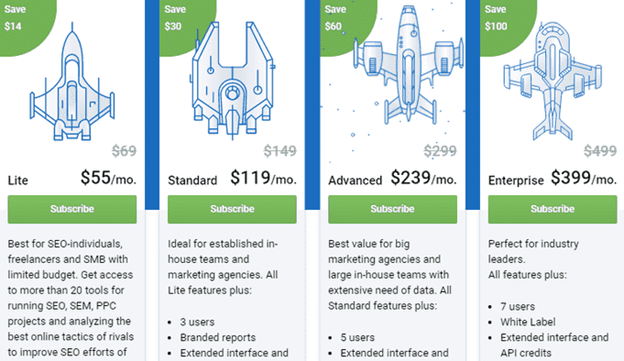
Task: Click the Advanced plan spaceship illustration
Action: (x=408, y=65)
